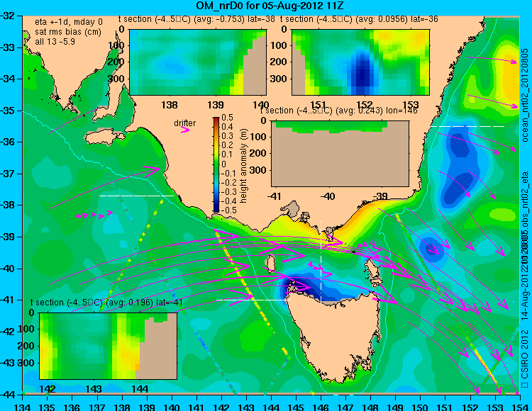Click the lon=146 inset x-axis label "-40"

(328, 196)
